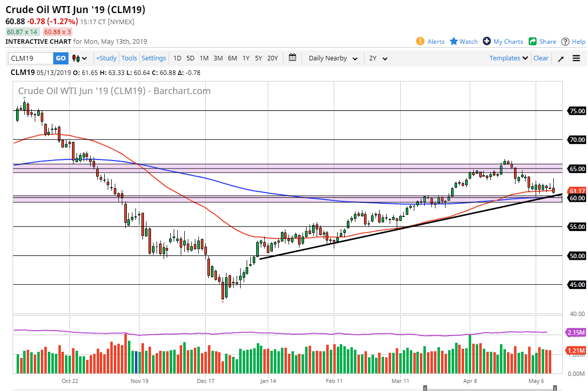
Task: Pop out chart with the arrow icon
Action: [x=560, y=58]
